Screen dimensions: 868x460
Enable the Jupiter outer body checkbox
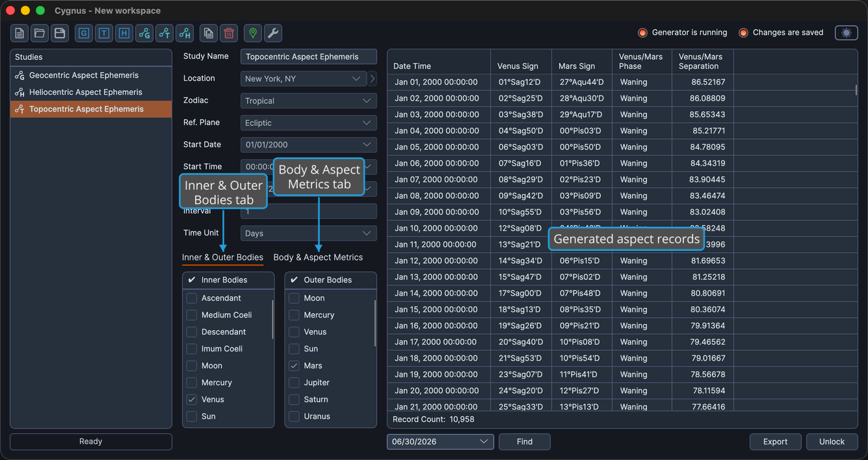294,383
